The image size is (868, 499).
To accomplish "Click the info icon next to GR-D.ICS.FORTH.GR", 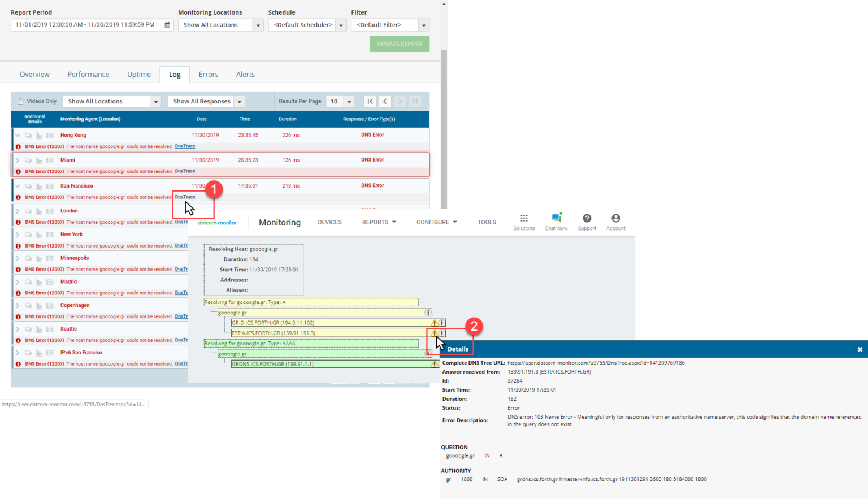I will 442,322.
